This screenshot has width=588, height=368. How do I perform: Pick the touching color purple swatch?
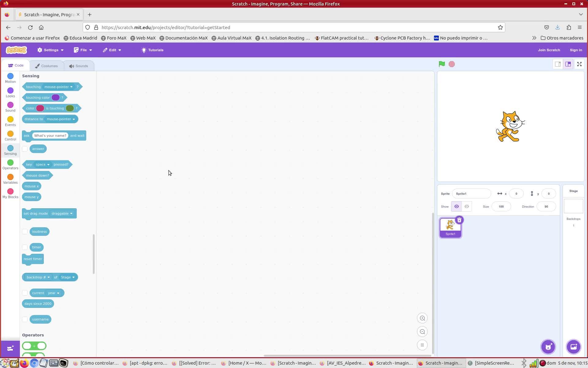point(55,98)
